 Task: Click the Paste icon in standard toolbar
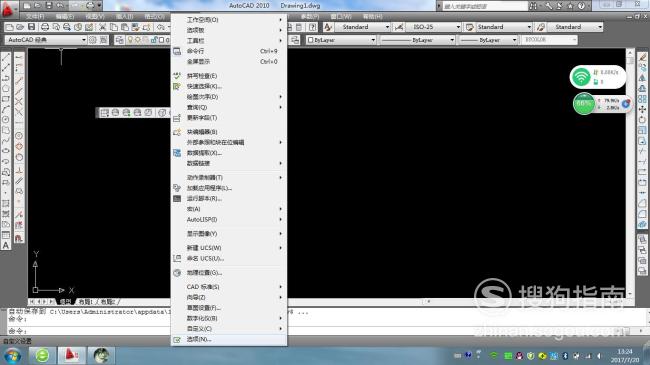coord(124,27)
